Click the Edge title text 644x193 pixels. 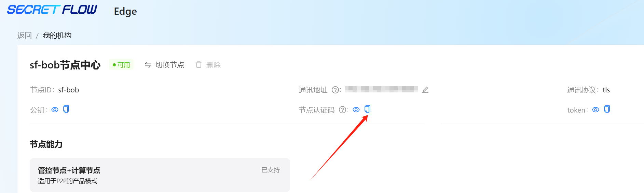click(x=125, y=11)
